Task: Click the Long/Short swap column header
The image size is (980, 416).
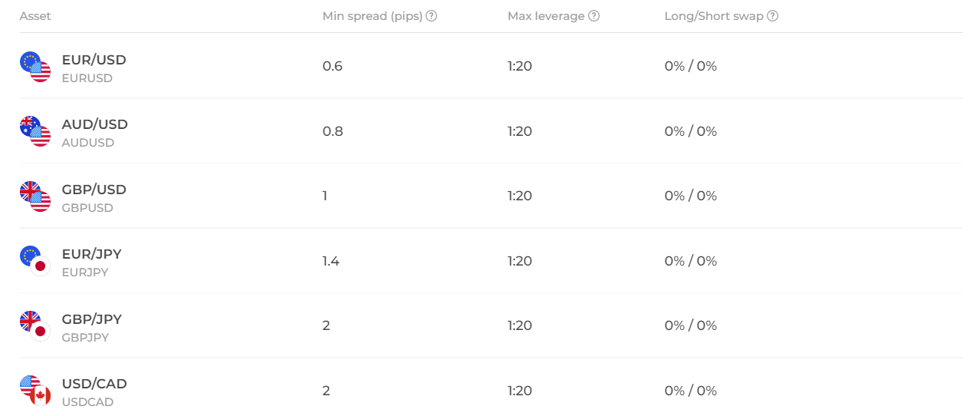Action: [x=714, y=16]
